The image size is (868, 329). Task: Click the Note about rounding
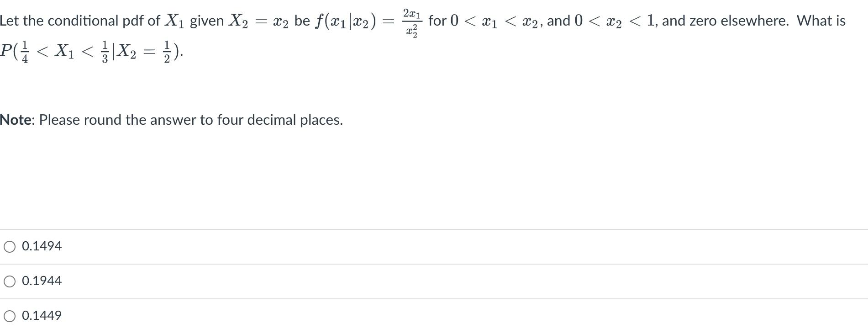[171, 120]
